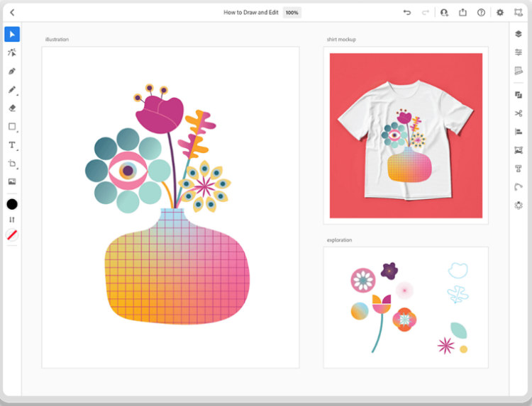
Task: Select the Pen tool
Action: coord(12,71)
